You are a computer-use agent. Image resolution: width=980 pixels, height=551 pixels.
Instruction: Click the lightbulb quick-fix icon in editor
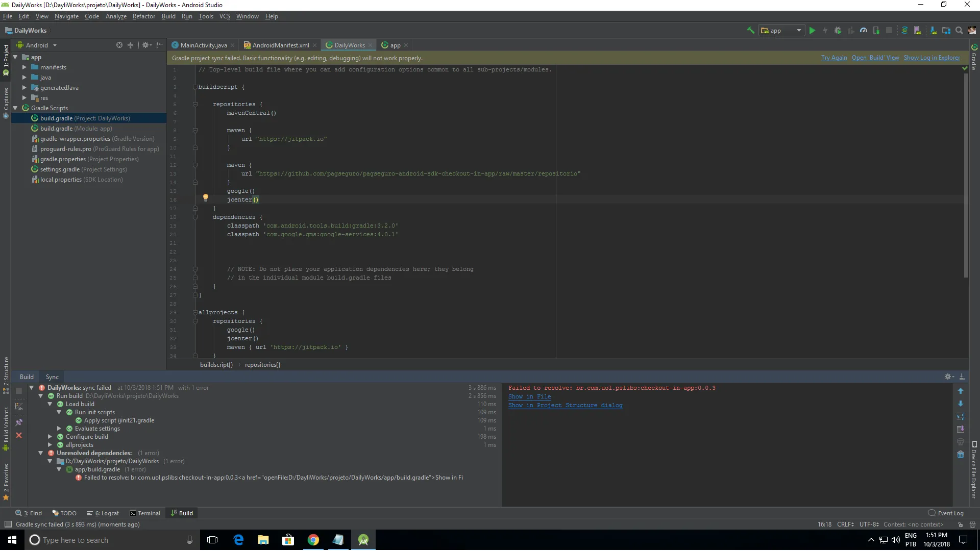[206, 197]
